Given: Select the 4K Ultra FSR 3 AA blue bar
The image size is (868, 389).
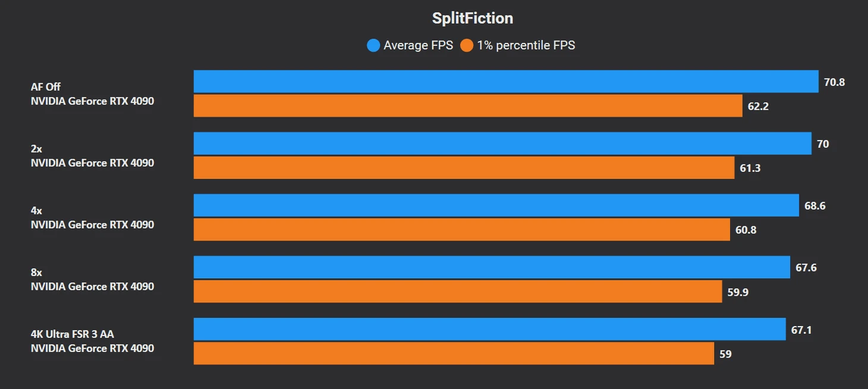Looking at the screenshot, I should (x=490, y=328).
